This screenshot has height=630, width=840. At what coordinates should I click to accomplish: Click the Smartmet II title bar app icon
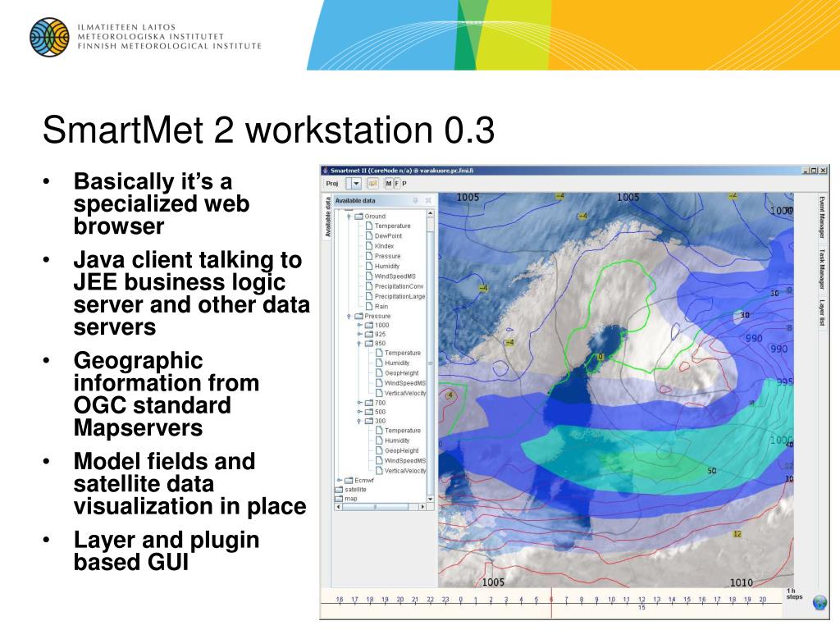325,171
